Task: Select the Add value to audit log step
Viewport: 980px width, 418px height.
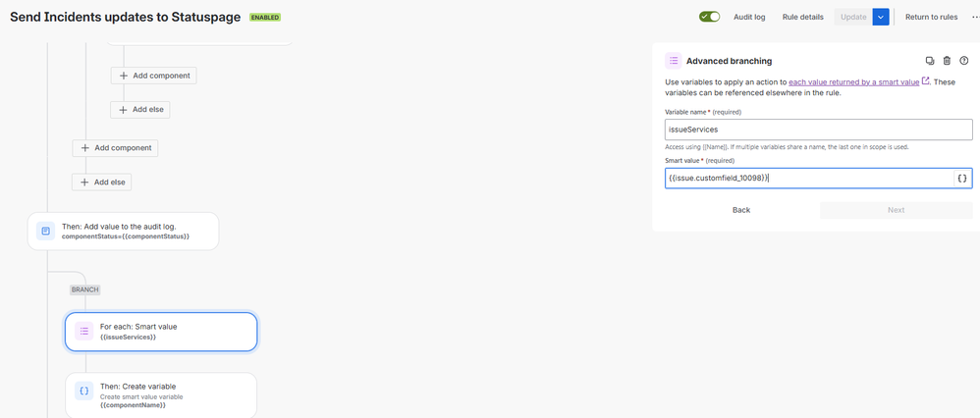Action: [123, 232]
